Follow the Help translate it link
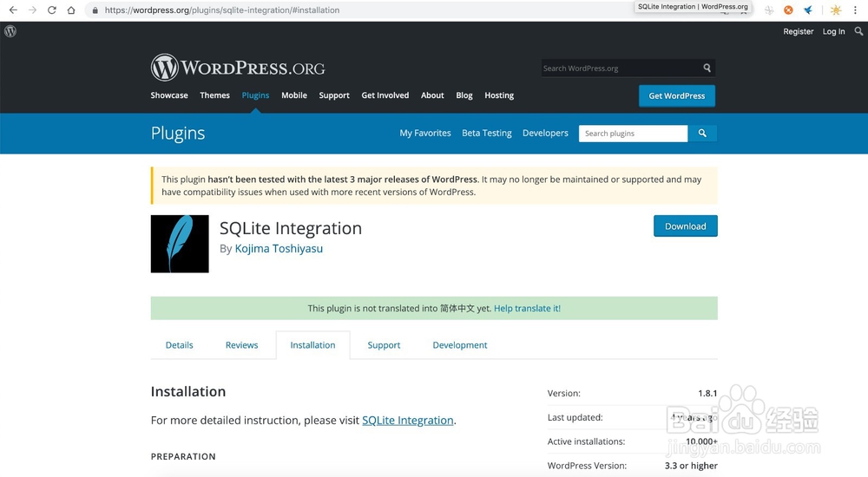Screen dimensions: 868x477 tap(527, 309)
